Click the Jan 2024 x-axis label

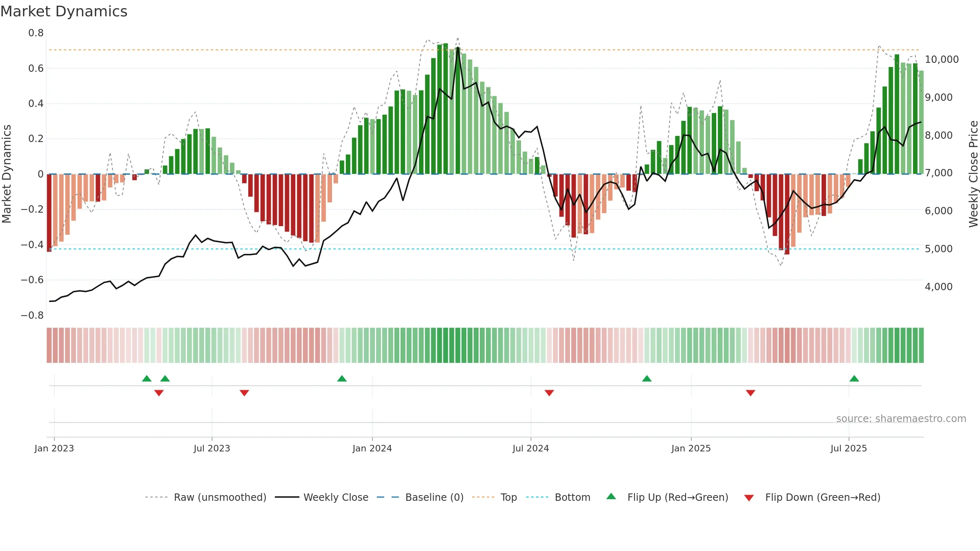click(x=372, y=448)
